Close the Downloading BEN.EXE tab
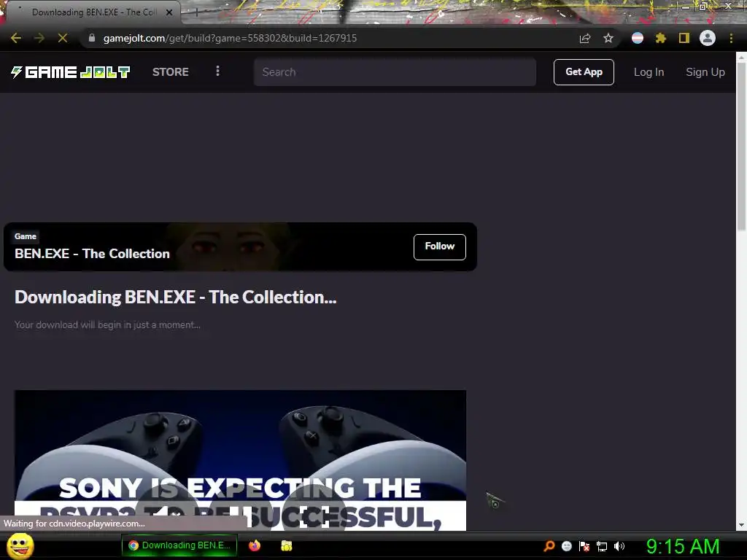747x560 pixels. (x=169, y=12)
